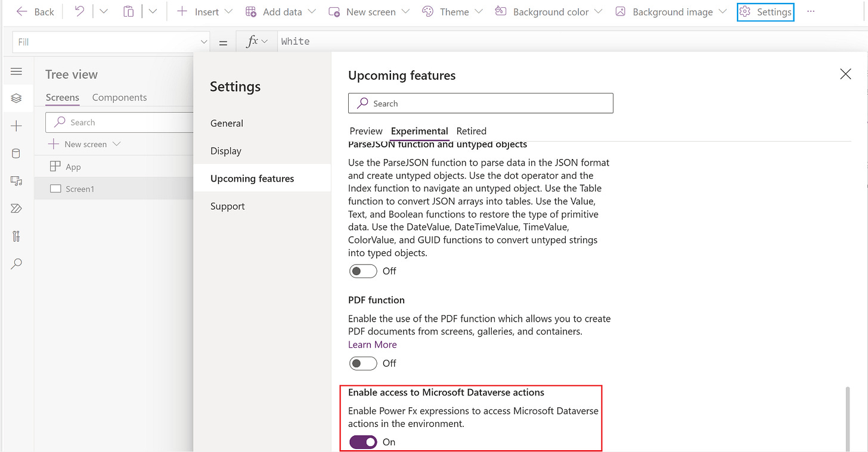Viewport: 868px width, 452px height.
Task: Open the Power Automate icon in sidebar
Action: 17,208
